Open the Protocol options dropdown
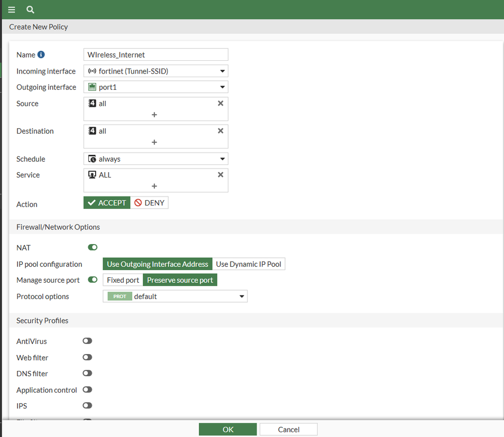The width and height of the screenshot is (504, 437). coord(175,296)
